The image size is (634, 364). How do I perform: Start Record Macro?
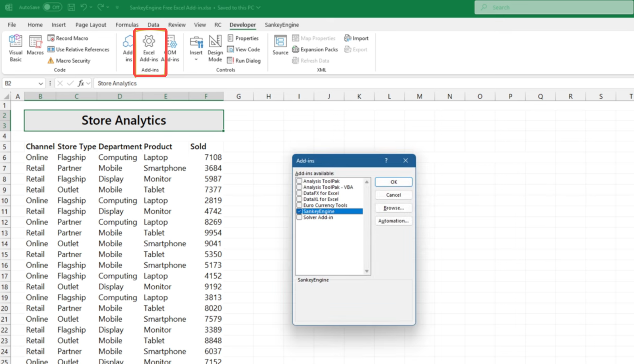point(68,38)
